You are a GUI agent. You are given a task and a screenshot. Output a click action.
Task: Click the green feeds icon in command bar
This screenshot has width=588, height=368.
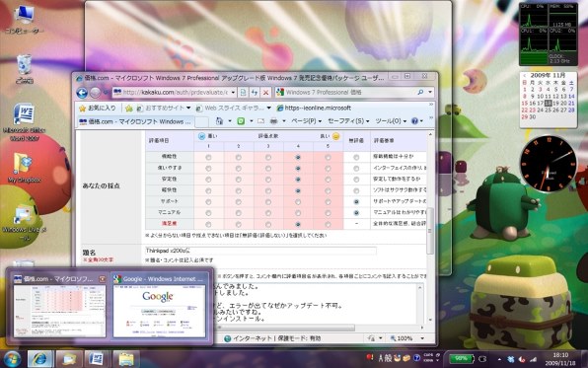click(x=241, y=121)
